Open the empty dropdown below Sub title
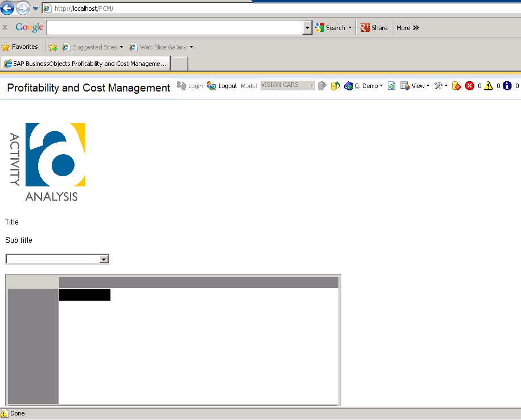 pyautogui.click(x=57, y=259)
